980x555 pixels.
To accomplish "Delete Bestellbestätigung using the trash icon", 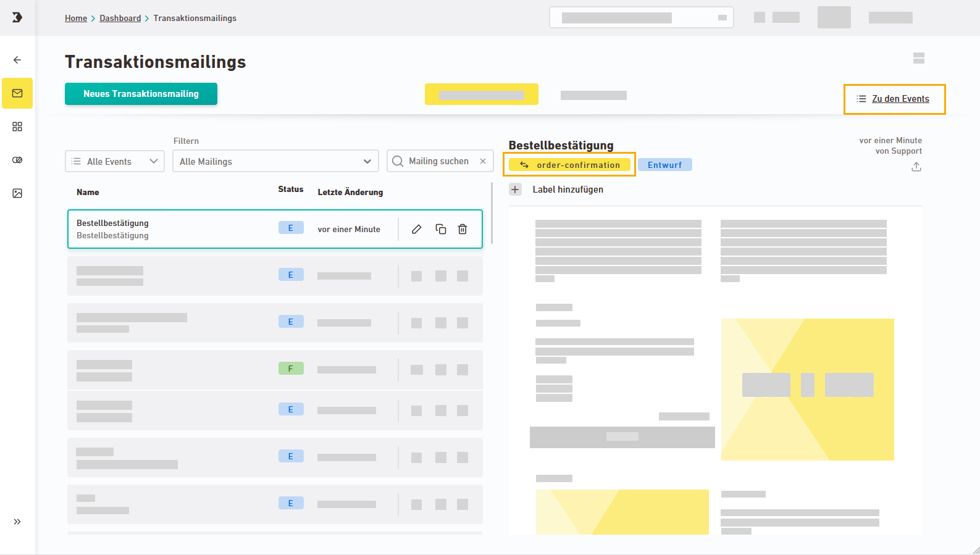I will pyautogui.click(x=463, y=229).
